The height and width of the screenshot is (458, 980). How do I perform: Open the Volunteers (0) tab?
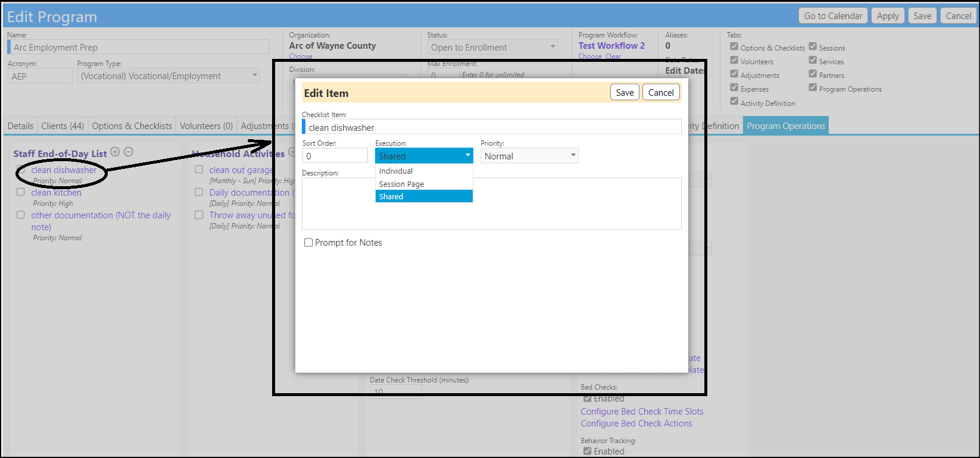click(206, 126)
